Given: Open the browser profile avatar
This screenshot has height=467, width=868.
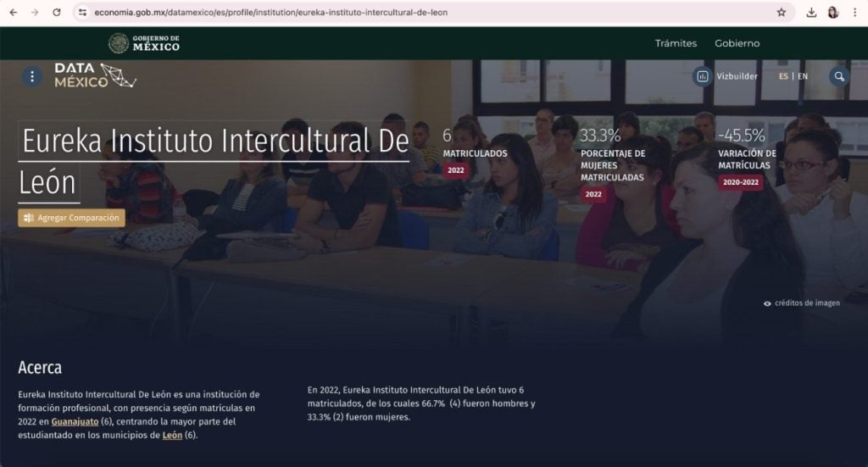Looking at the screenshot, I should click(832, 13).
